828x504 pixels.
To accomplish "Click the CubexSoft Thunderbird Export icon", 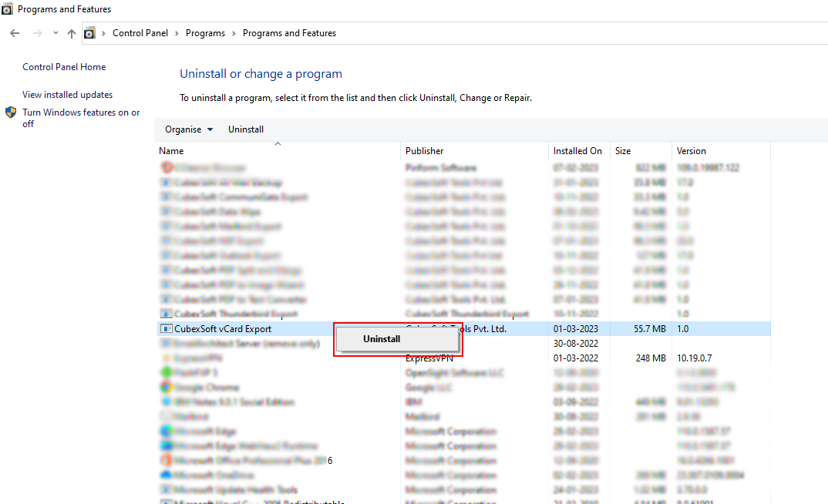I will 167,314.
